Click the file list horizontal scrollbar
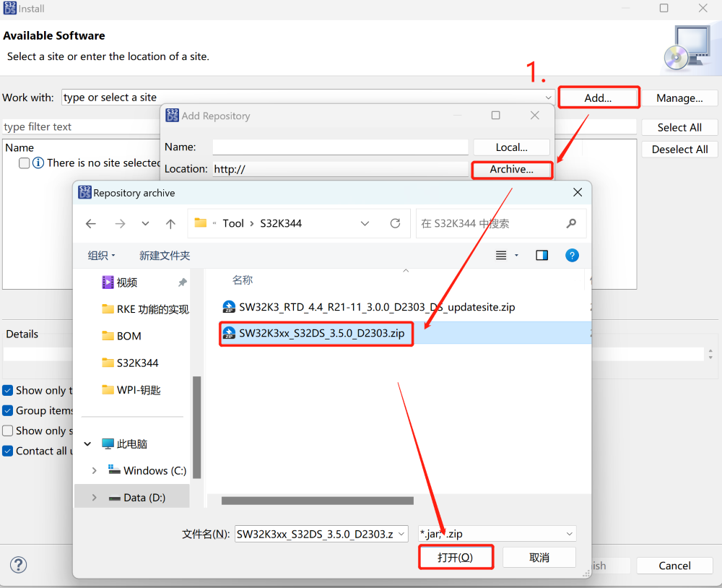The width and height of the screenshot is (722, 588). tap(317, 501)
